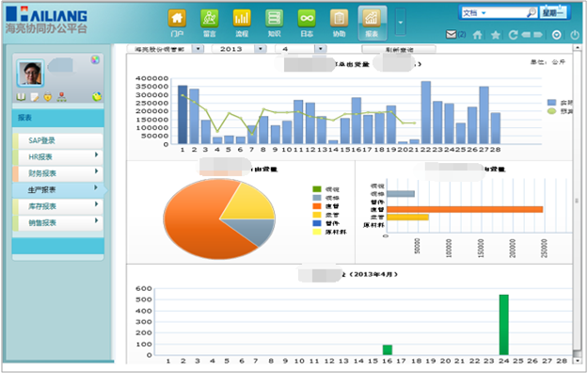The height and width of the screenshot is (373, 588).
Task: Click the refresh arrow icon in header
Action: pyautogui.click(x=513, y=35)
